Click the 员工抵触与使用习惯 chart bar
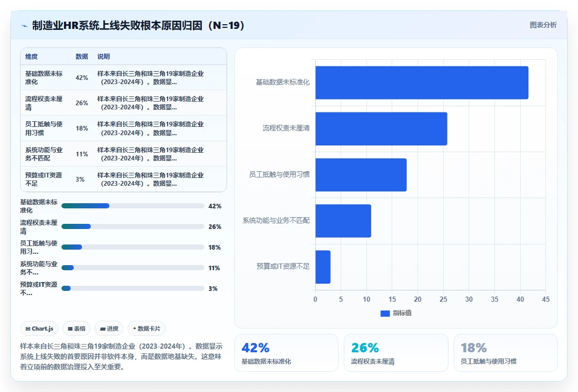This screenshot has width=578, height=392. (x=361, y=175)
